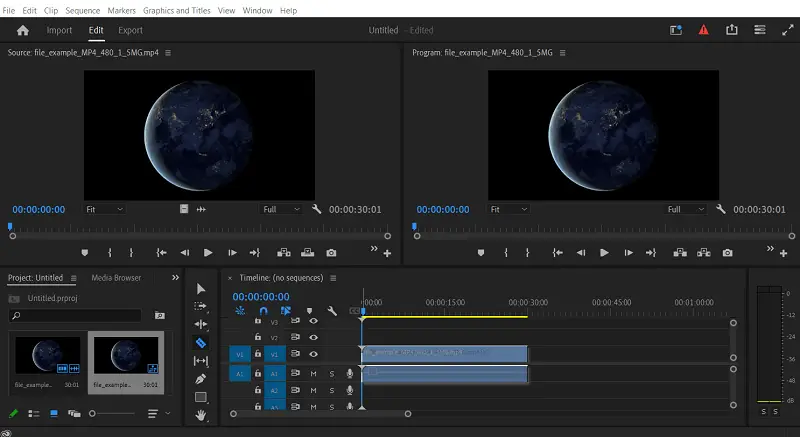Open timeline display settings wrench
Viewport: 800px width, 437px height.
[332, 311]
